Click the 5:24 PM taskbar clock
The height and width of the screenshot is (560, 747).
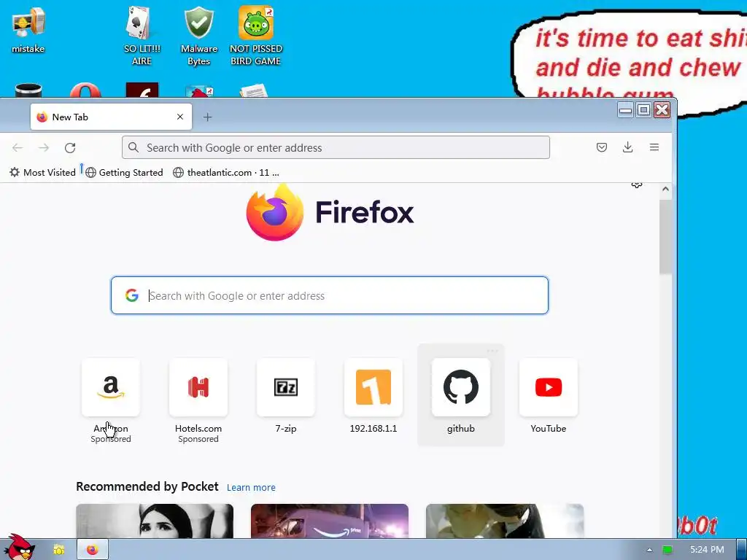coord(707,550)
